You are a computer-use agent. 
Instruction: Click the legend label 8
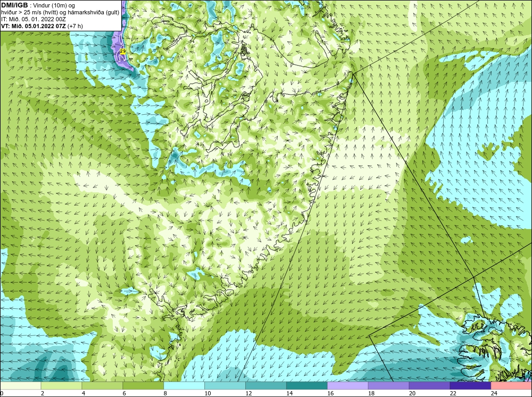click(165, 393)
